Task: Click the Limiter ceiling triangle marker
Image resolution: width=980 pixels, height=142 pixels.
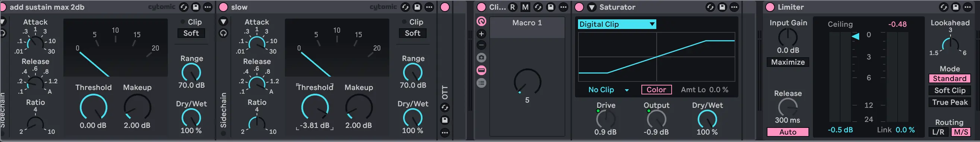Action: click(855, 36)
